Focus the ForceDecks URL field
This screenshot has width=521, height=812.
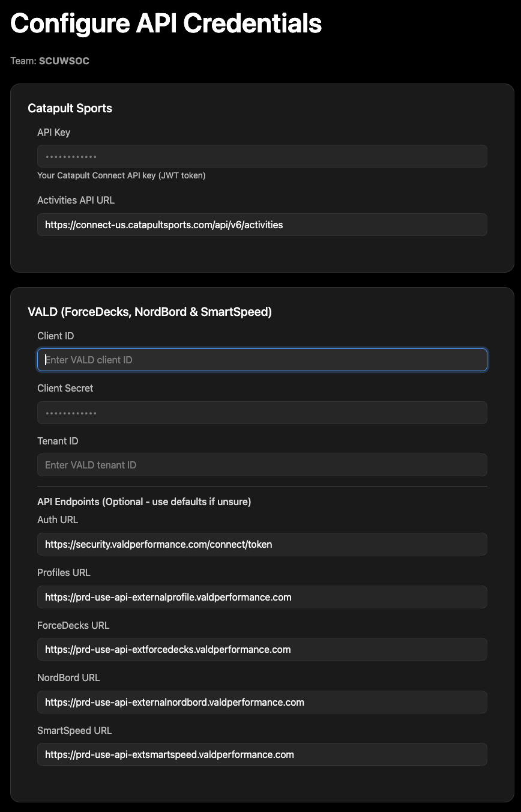click(262, 649)
